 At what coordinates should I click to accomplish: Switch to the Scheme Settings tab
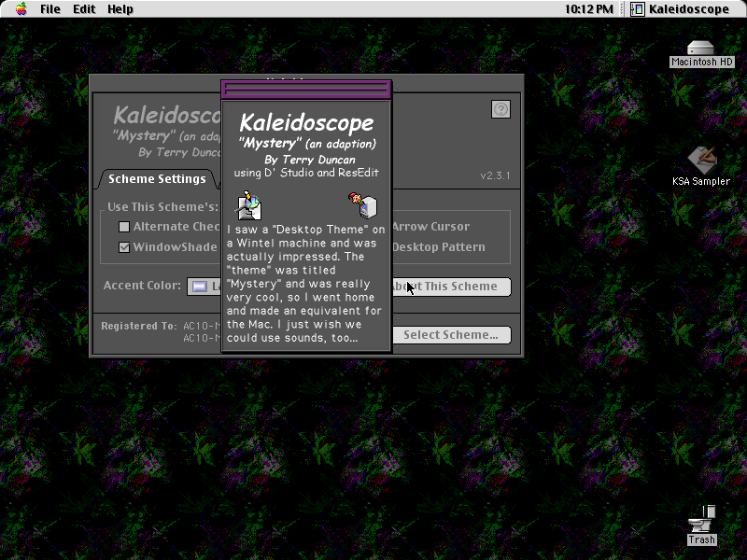[x=157, y=179]
